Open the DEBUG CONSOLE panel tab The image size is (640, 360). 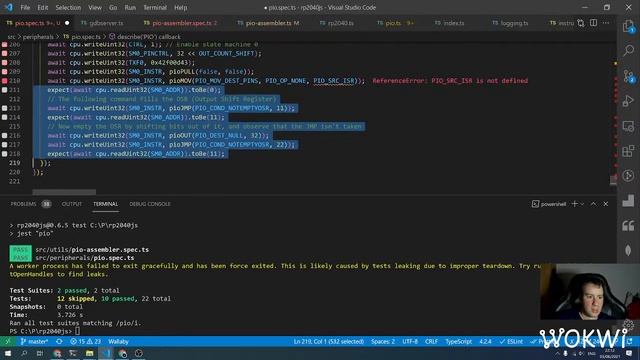click(150, 204)
